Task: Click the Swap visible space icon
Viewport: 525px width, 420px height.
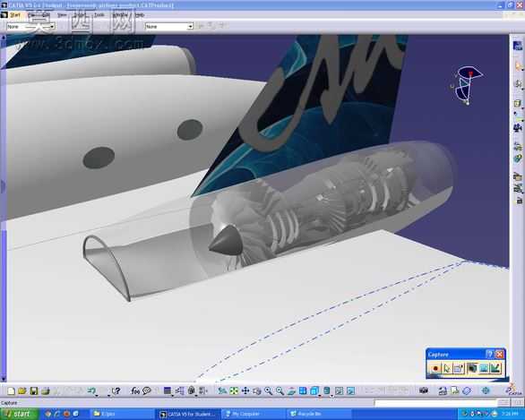Action: point(350,390)
